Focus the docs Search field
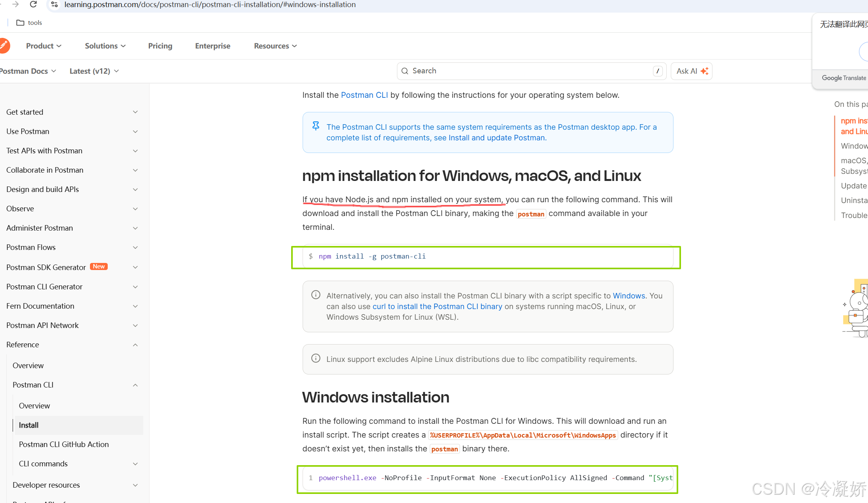The height and width of the screenshot is (503, 868). [531, 71]
